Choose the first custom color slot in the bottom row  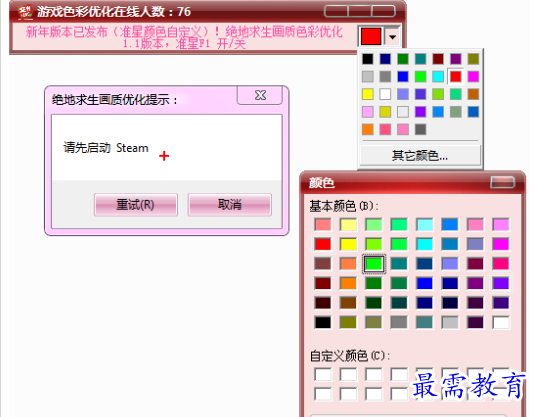tap(323, 394)
